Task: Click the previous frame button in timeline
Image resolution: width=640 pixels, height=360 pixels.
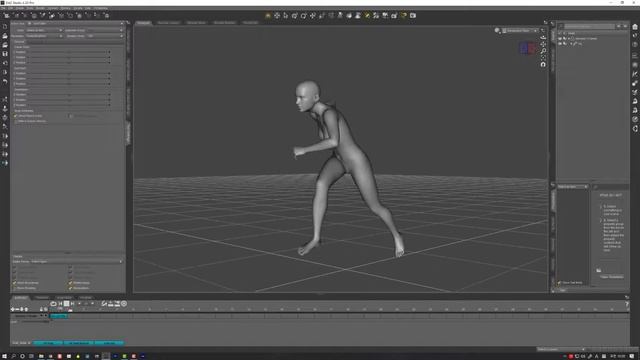Action: pos(60,304)
